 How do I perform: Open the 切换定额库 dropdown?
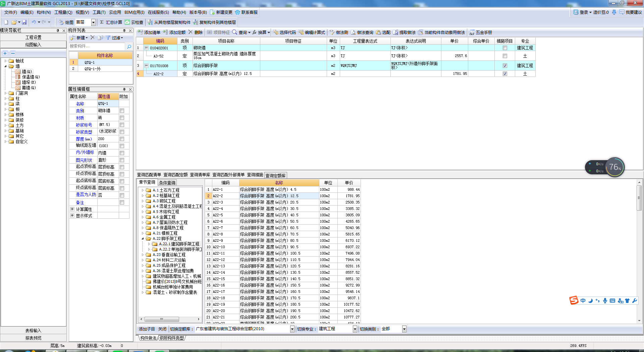[x=292, y=329]
